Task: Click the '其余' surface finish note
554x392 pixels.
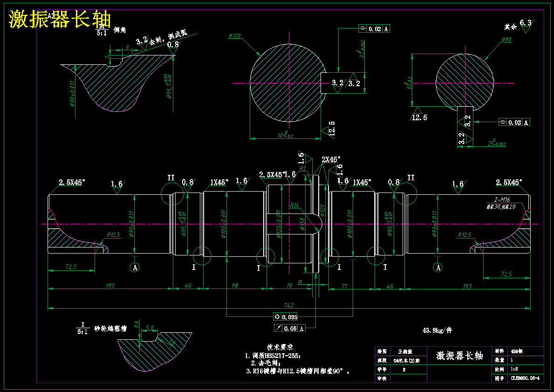Action: point(510,27)
